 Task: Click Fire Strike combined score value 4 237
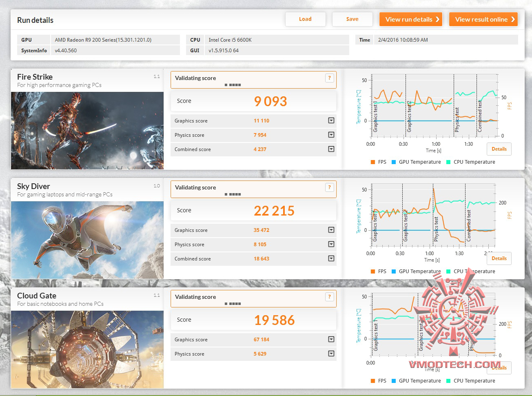260,149
